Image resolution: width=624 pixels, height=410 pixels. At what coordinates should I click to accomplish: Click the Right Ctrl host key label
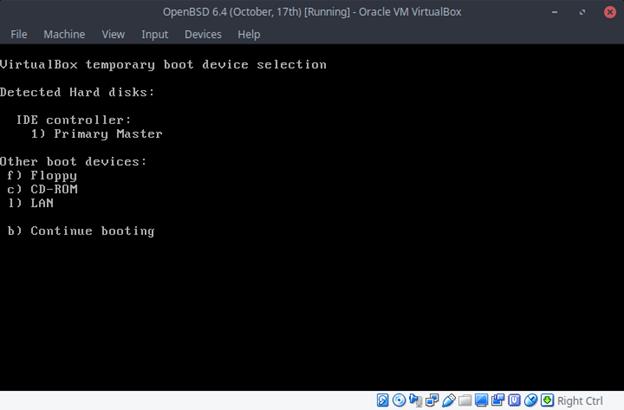[x=580, y=401]
